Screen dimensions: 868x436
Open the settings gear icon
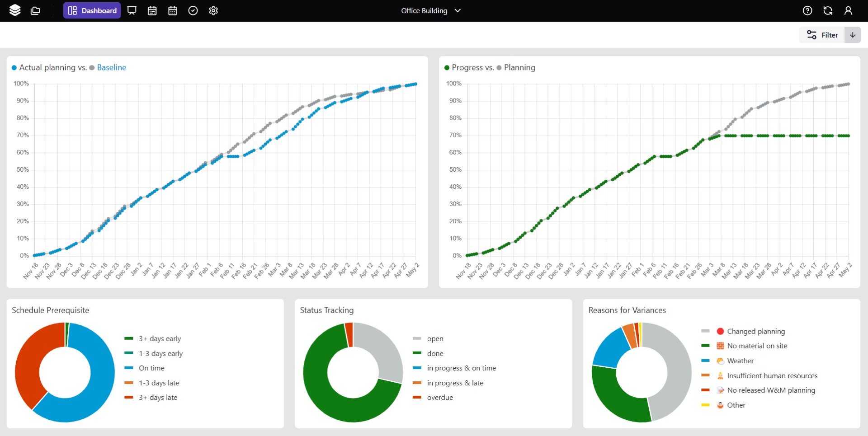213,10
